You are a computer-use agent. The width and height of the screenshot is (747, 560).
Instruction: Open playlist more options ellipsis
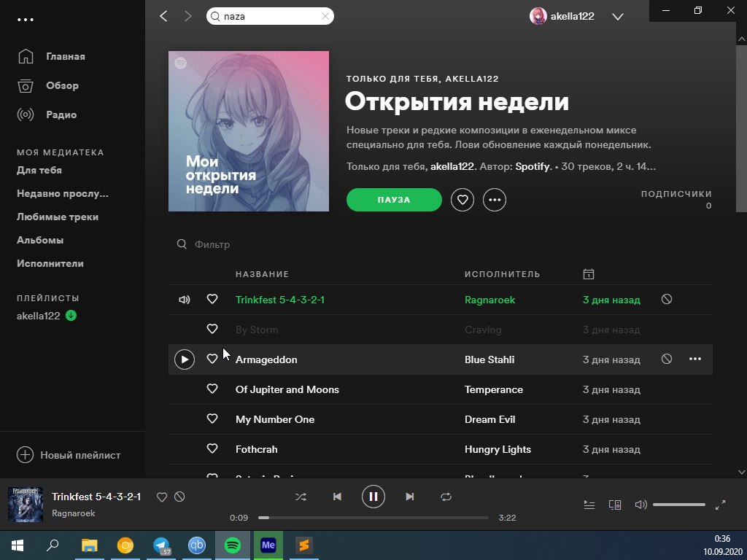pyautogui.click(x=495, y=200)
